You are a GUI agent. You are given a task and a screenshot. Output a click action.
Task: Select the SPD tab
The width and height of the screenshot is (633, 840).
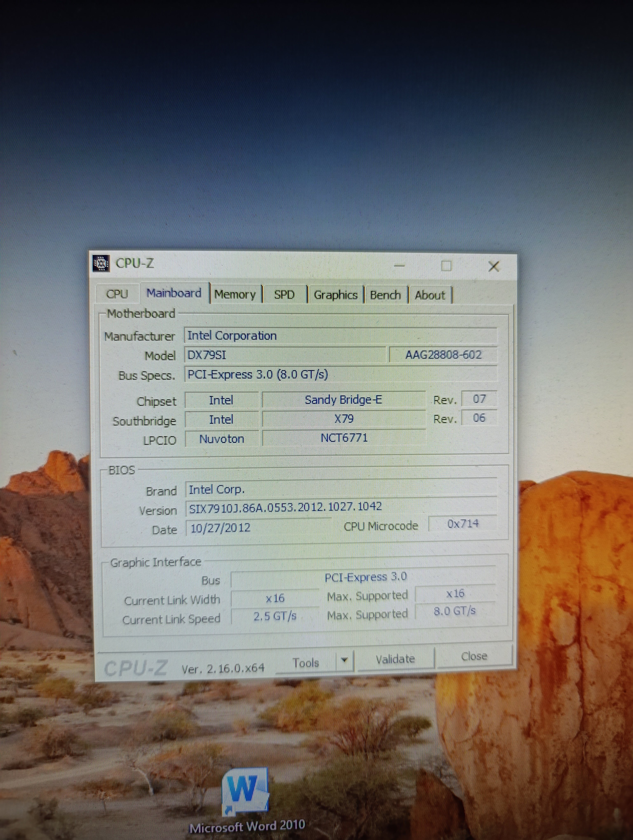click(x=284, y=295)
